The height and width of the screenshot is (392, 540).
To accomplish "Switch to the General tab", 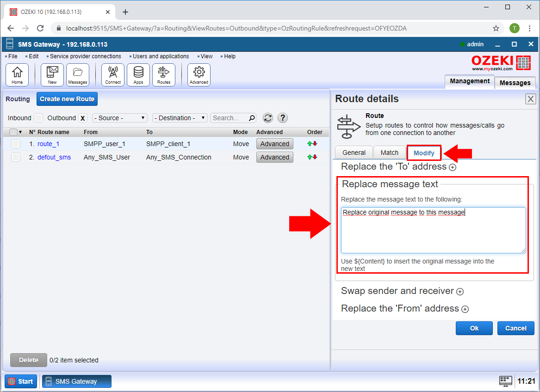I will click(354, 153).
